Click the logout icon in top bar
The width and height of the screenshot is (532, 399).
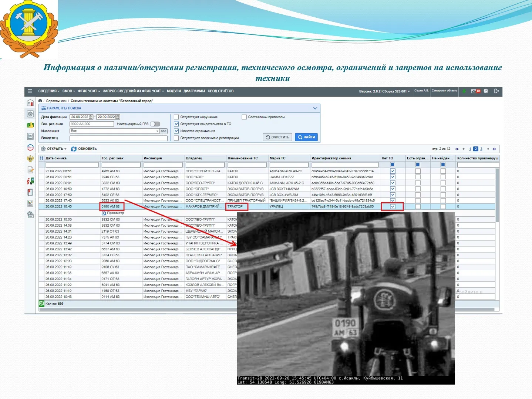(496, 91)
